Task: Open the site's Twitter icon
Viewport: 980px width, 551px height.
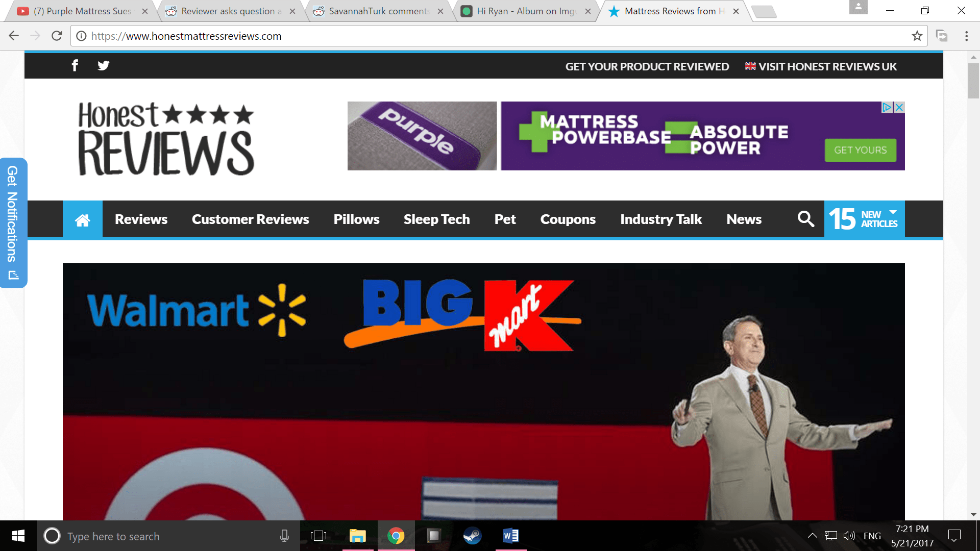Action: click(103, 65)
